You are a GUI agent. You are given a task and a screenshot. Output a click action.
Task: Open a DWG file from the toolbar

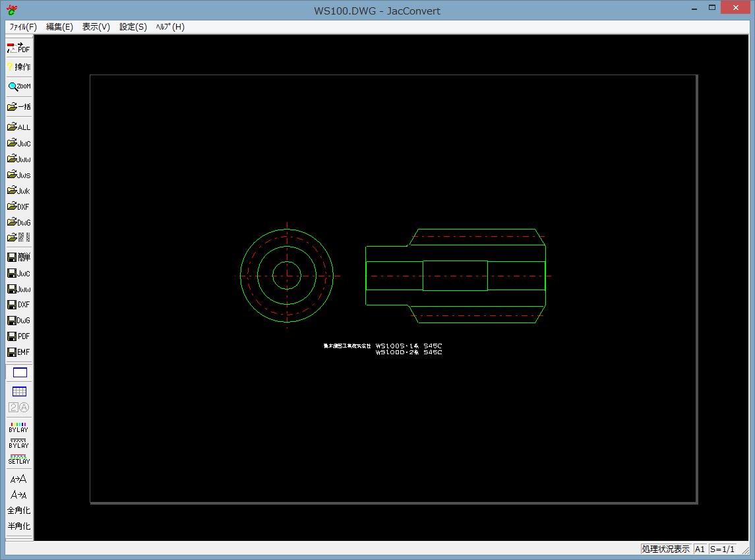coord(18,222)
